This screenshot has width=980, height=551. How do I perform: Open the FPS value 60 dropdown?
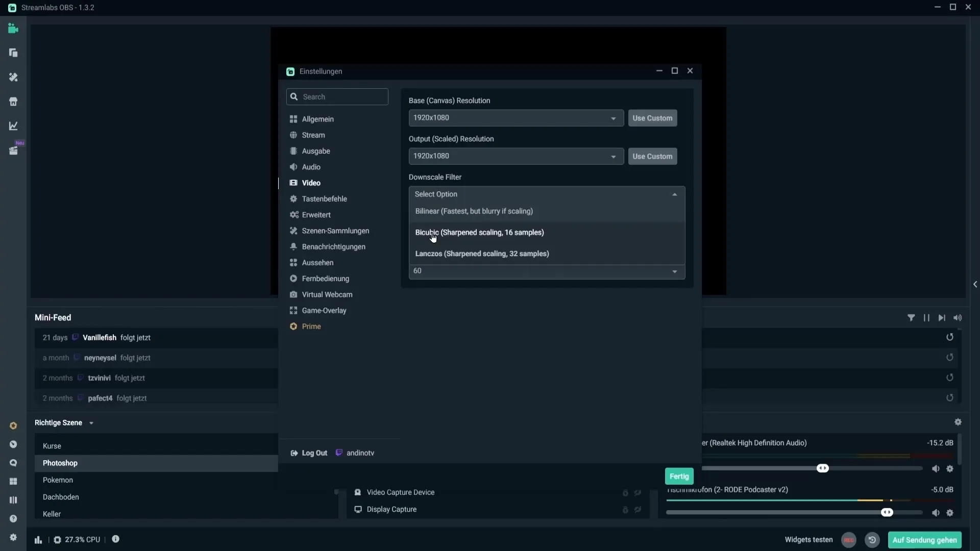(547, 271)
